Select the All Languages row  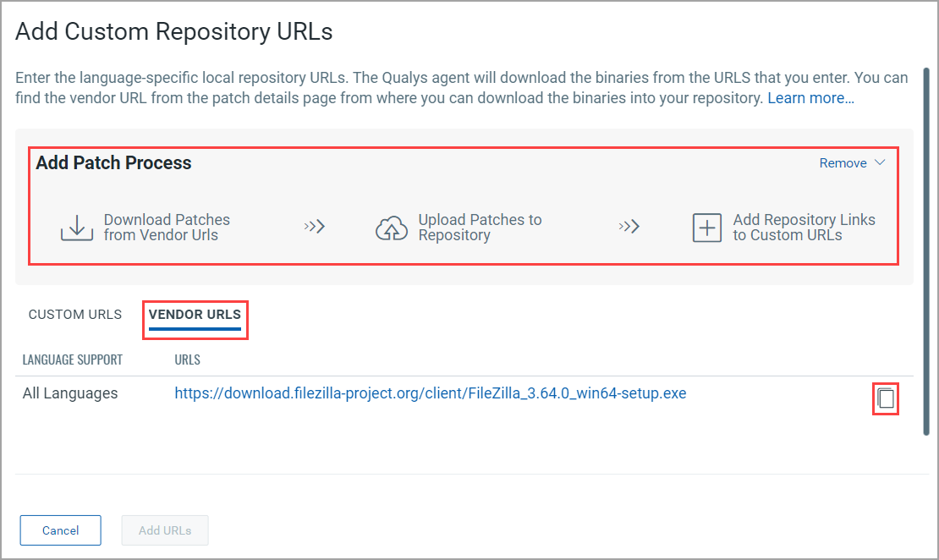[x=70, y=393]
